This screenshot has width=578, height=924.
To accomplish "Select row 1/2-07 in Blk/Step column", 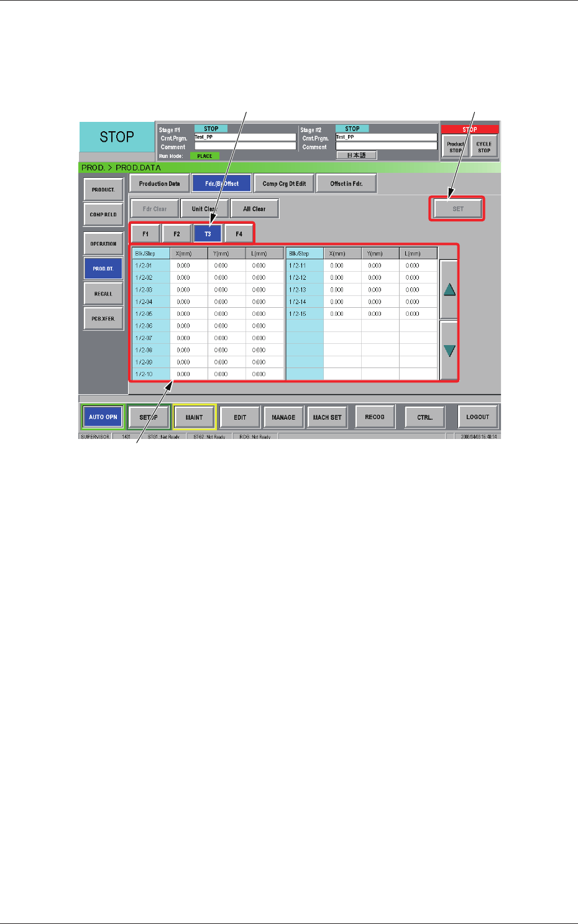I will pyautogui.click(x=150, y=338).
